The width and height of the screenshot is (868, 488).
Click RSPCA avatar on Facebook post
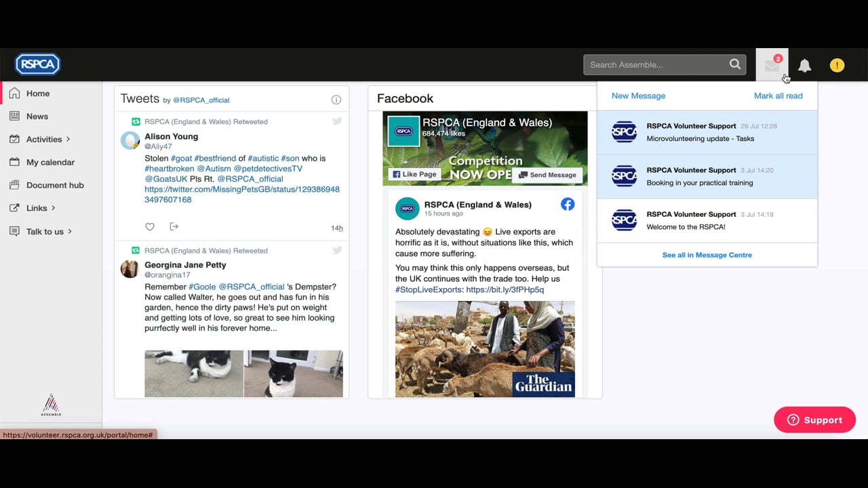click(408, 208)
